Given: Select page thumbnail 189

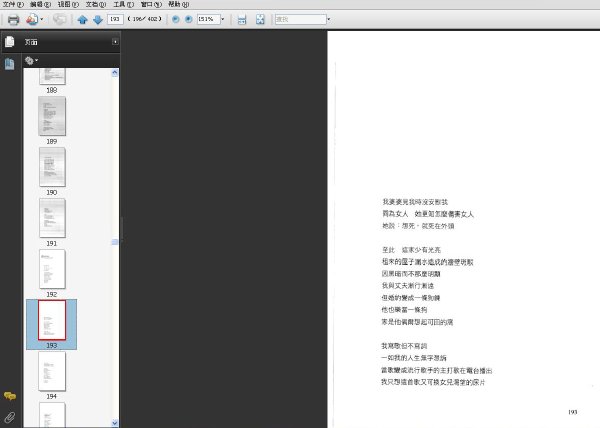Looking at the screenshot, I should click(x=52, y=116).
